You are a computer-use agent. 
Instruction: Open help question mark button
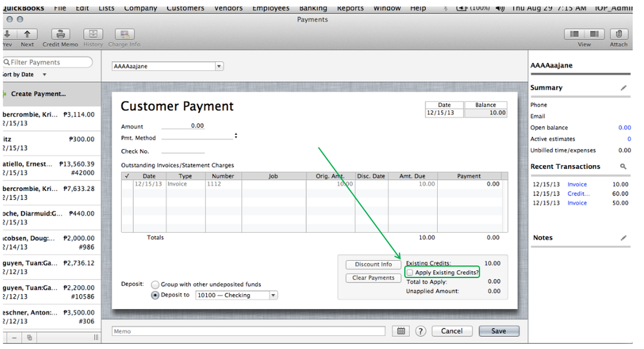click(x=420, y=331)
